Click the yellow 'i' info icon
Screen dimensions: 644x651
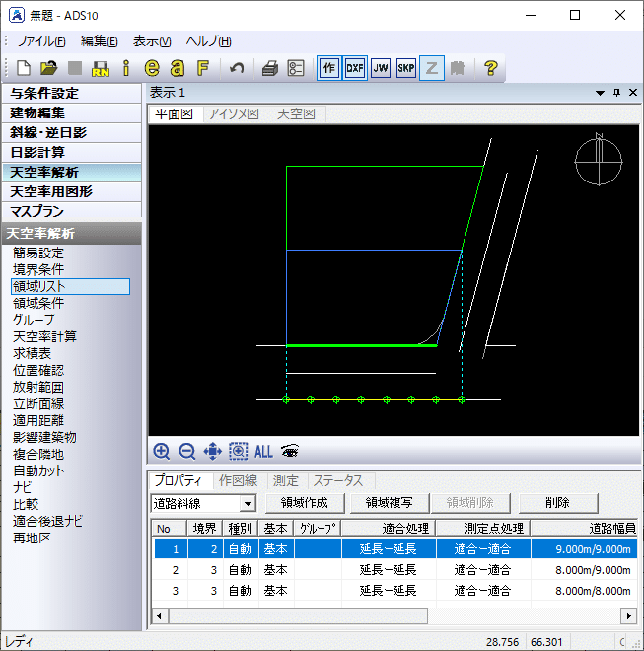click(126, 68)
